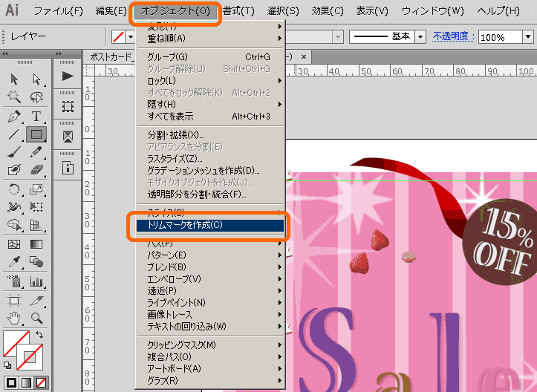The width and height of the screenshot is (537, 392).
Task: Open the stroke style 基本 dropdown
Action: click(x=420, y=36)
